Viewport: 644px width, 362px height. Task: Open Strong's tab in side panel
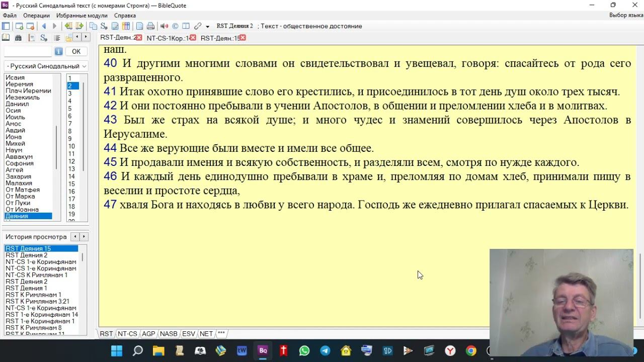[x=44, y=38]
